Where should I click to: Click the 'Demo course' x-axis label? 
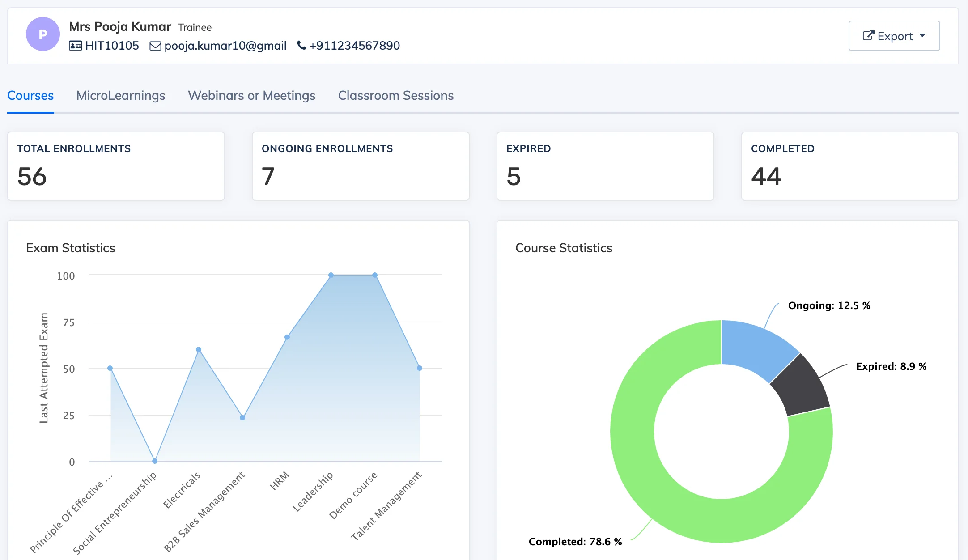[x=353, y=495]
